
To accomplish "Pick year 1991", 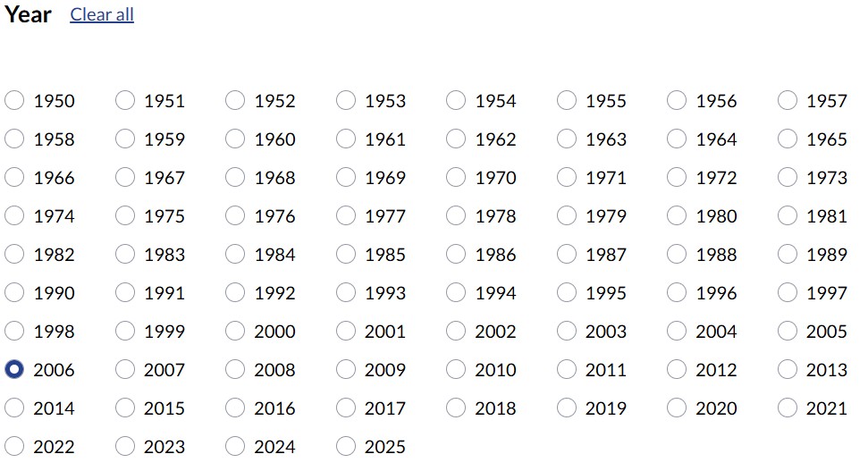I will pyautogui.click(x=126, y=293).
